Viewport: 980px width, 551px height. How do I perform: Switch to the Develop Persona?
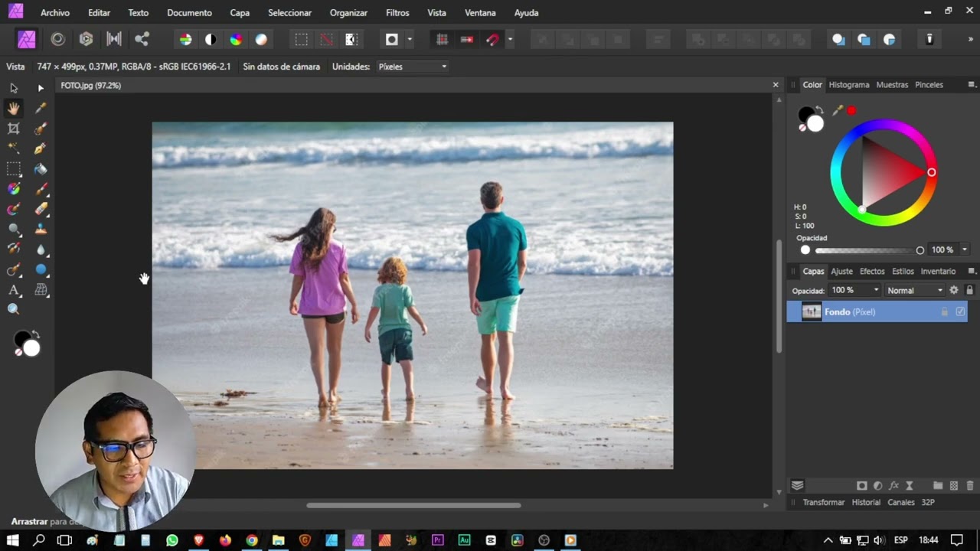click(86, 39)
